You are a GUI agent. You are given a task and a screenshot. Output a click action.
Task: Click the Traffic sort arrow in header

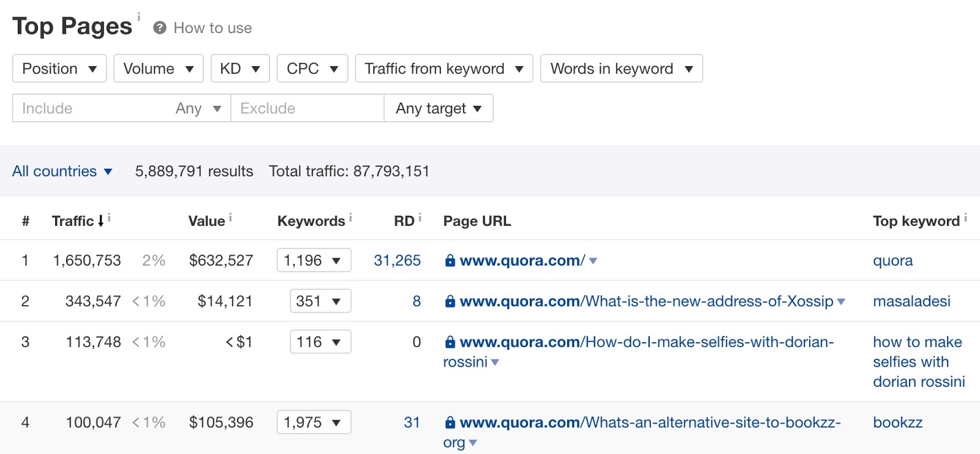[100, 221]
